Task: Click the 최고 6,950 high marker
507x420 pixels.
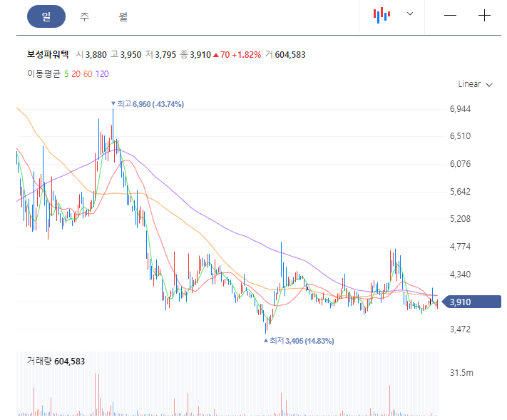Action: coord(148,104)
